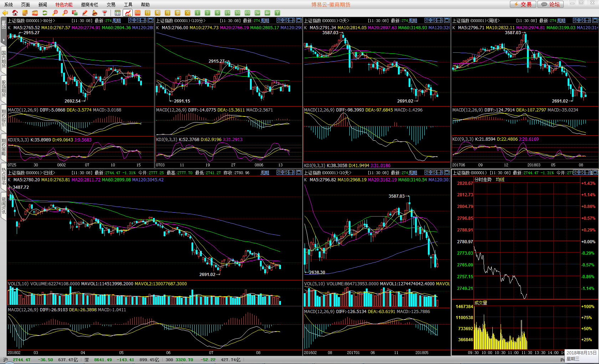Open the 国内期货 side tab
Screen dimensions: 599x364
click(4, 60)
